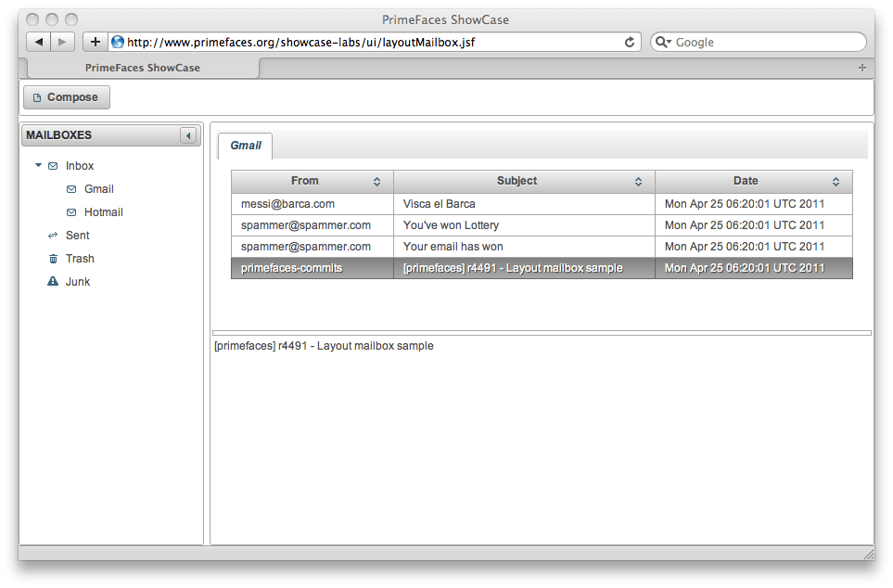Click the spammer@spammer.com sender for Lottery email

pyautogui.click(x=306, y=225)
